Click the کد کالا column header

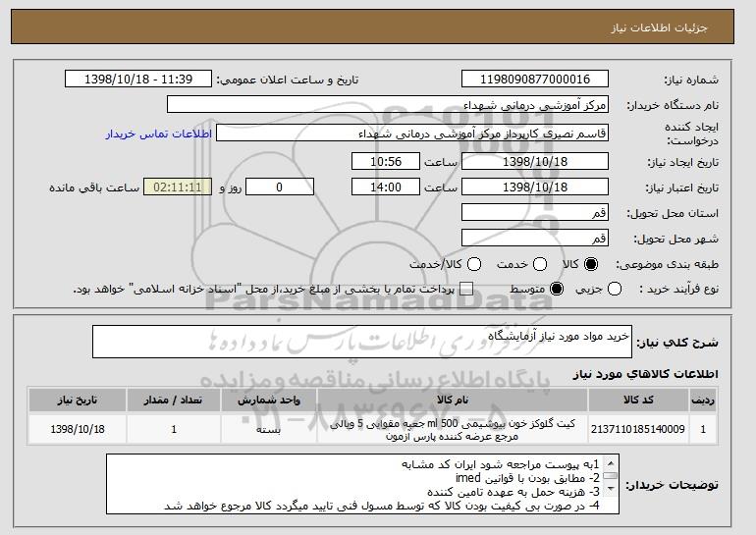638,401
